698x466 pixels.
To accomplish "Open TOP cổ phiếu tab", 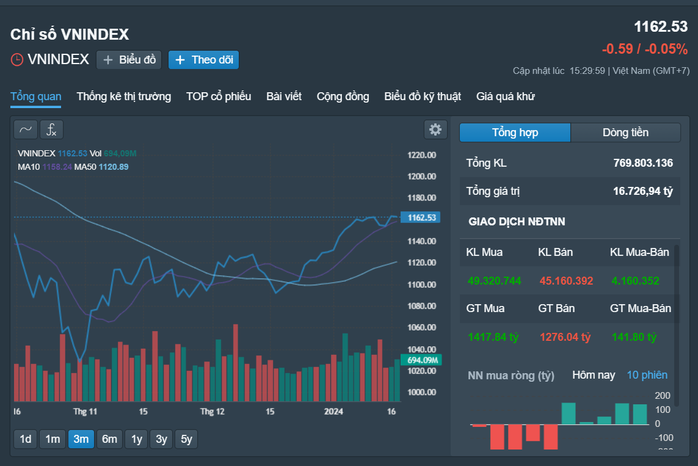I will point(219,97).
